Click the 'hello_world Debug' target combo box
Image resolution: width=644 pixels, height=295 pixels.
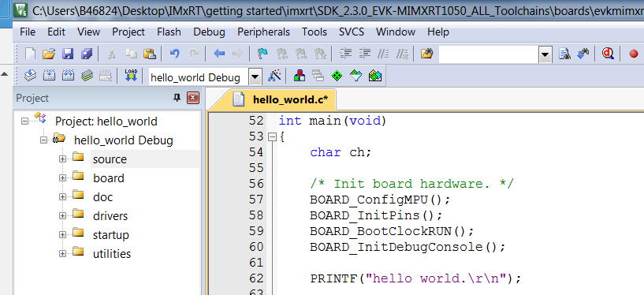(199, 77)
